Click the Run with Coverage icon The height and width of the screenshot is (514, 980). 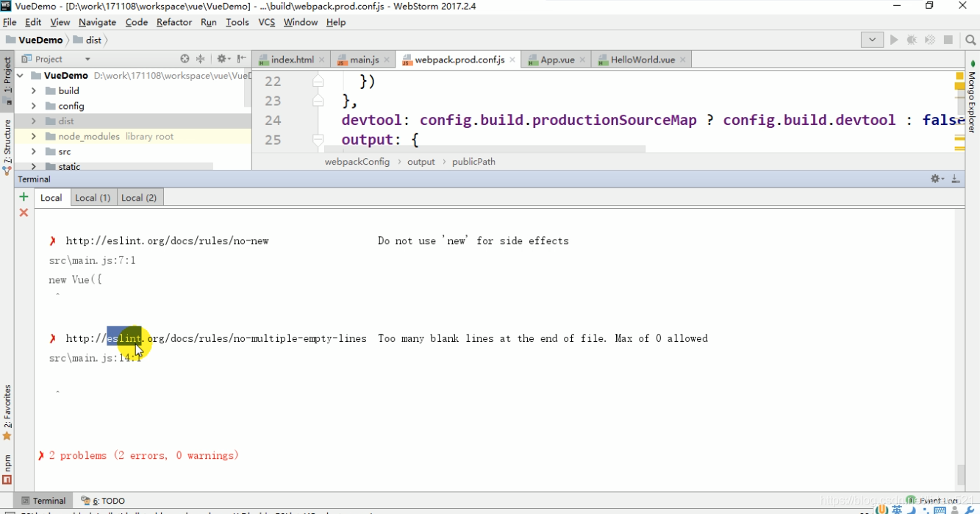coord(930,40)
